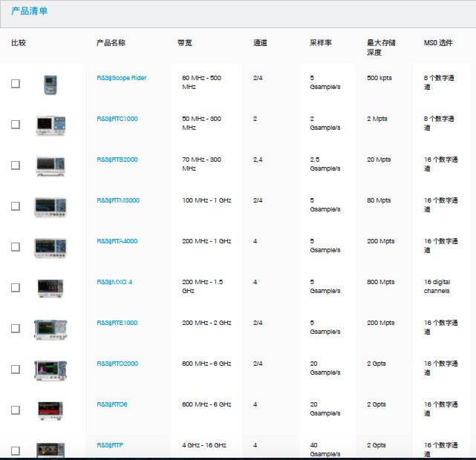Click the 800 Mpts memory depth cell
Viewport: 476px width, 460px height.
[381, 282]
